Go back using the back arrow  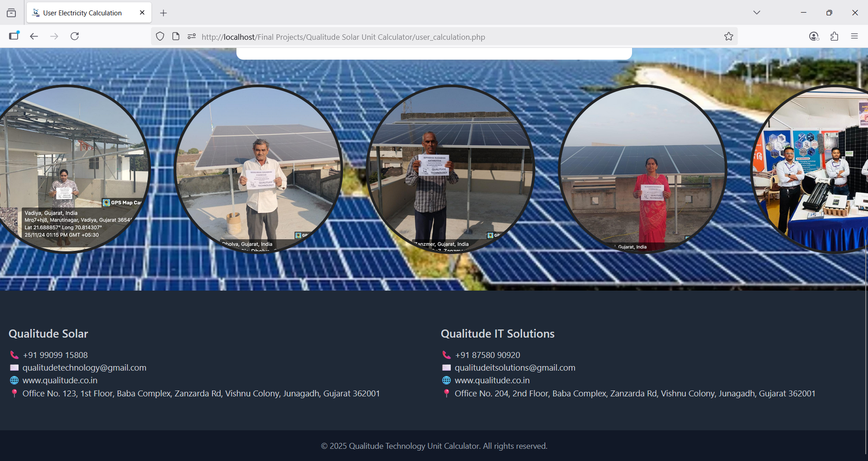[x=34, y=36]
